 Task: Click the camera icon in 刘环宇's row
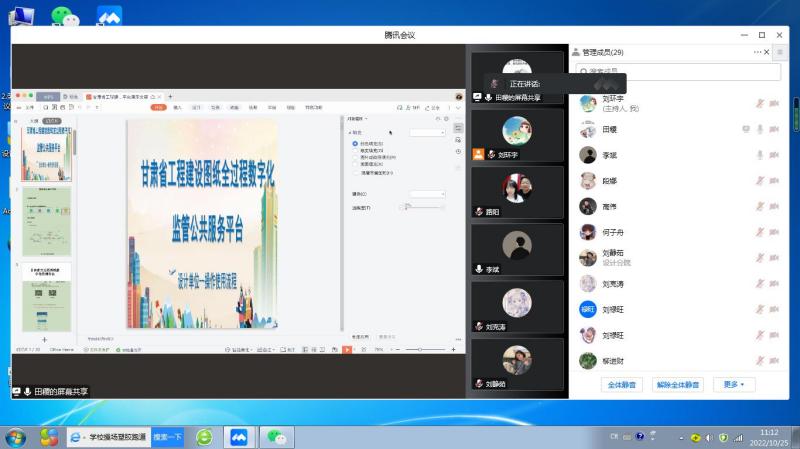[775, 104]
